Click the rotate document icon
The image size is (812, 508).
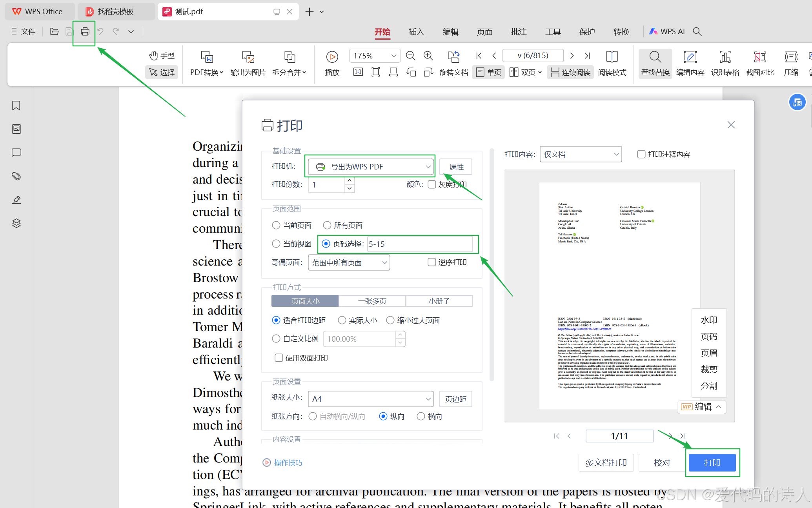[453, 57]
